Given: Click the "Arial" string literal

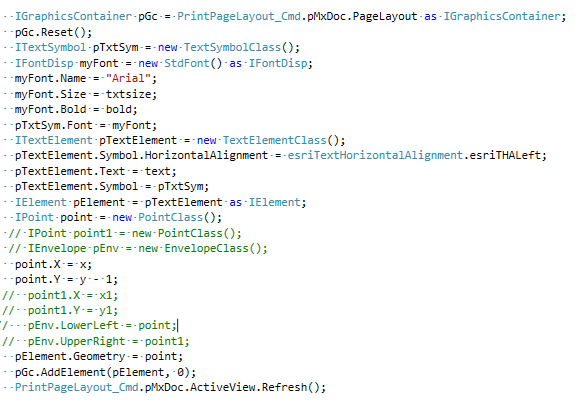Looking at the screenshot, I should [128, 78].
